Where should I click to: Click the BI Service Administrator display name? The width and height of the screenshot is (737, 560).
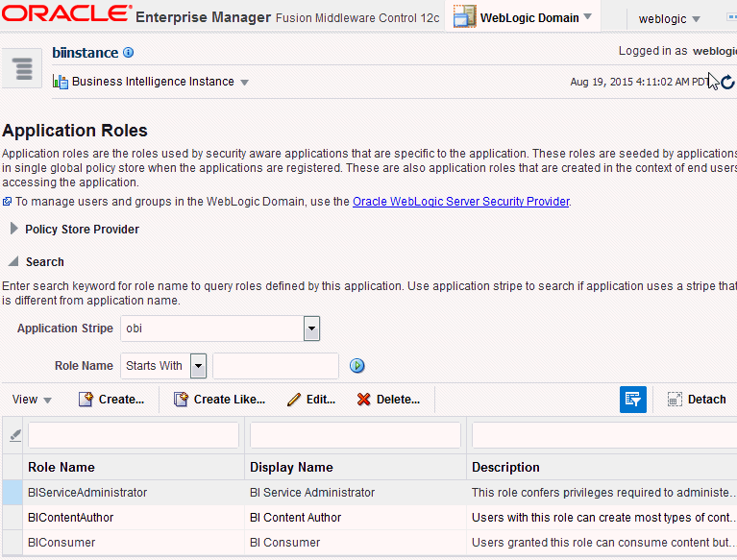pyautogui.click(x=312, y=493)
